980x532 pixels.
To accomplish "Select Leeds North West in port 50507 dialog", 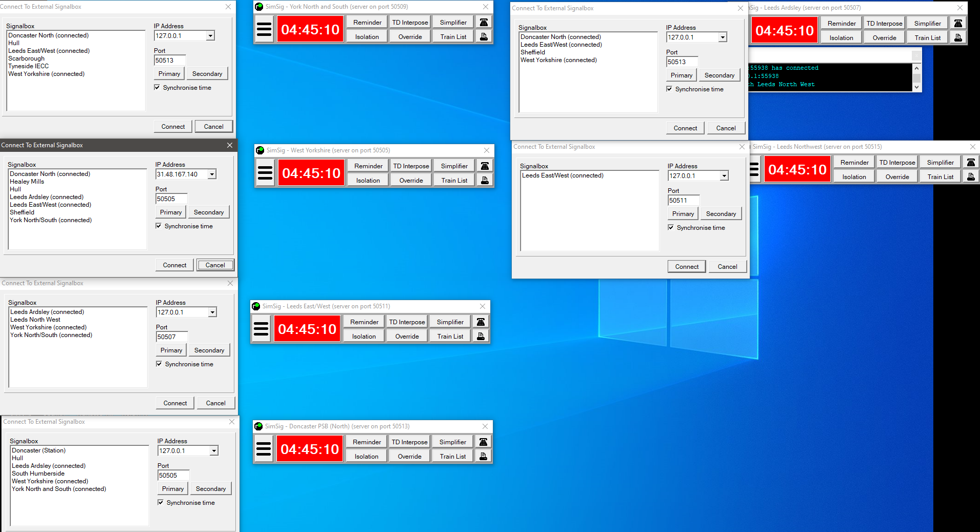I will 35,320.
